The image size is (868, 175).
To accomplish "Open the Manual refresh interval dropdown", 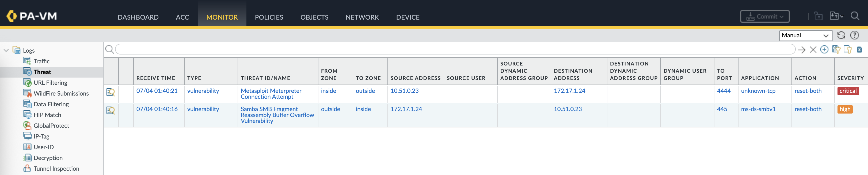I will click(x=805, y=35).
